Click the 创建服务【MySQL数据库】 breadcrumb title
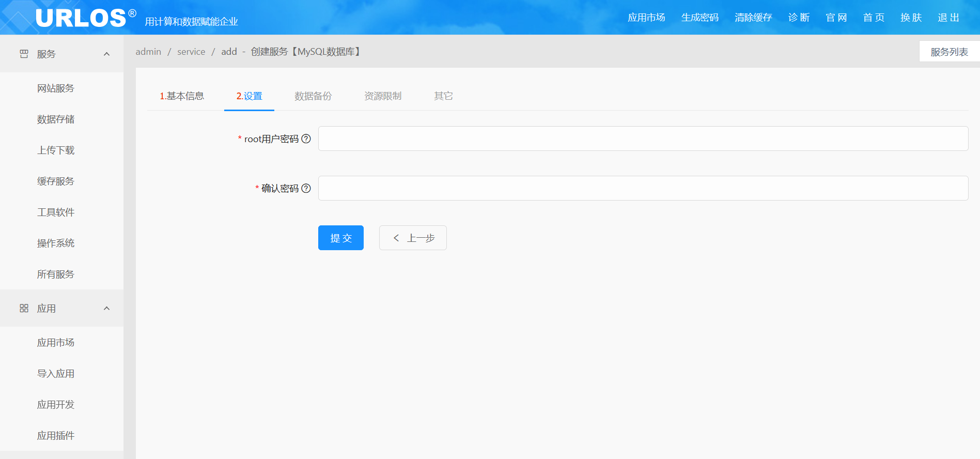980x459 pixels. tap(307, 52)
